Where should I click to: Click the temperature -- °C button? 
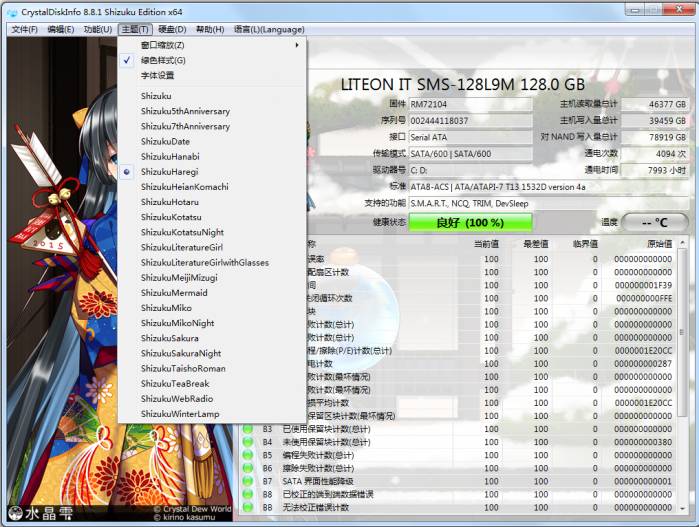[655, 222]
